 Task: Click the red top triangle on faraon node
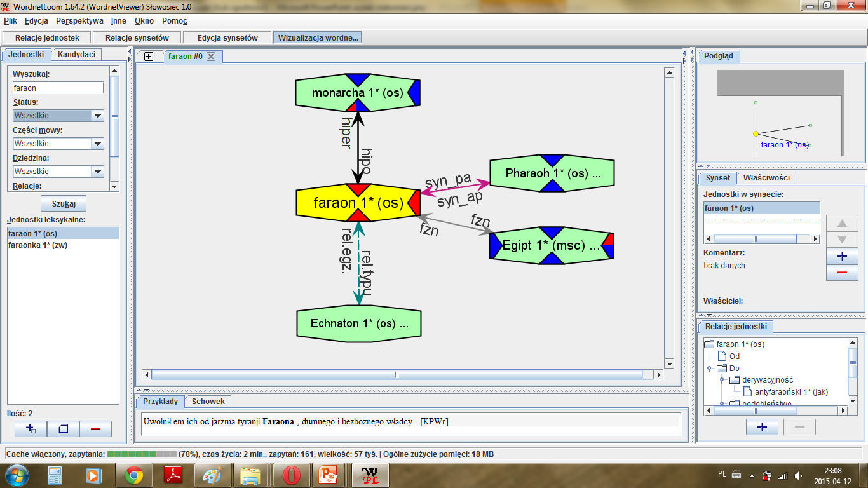(358, 189)
